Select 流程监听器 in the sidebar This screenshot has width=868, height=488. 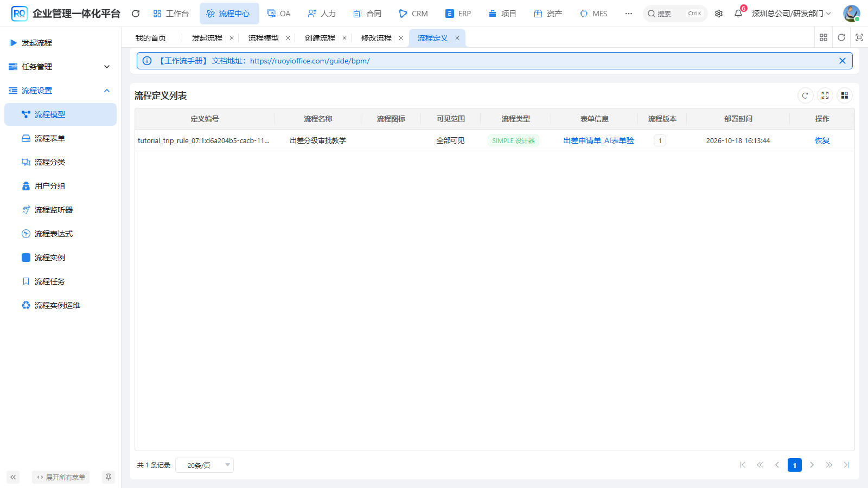[60, 210]
